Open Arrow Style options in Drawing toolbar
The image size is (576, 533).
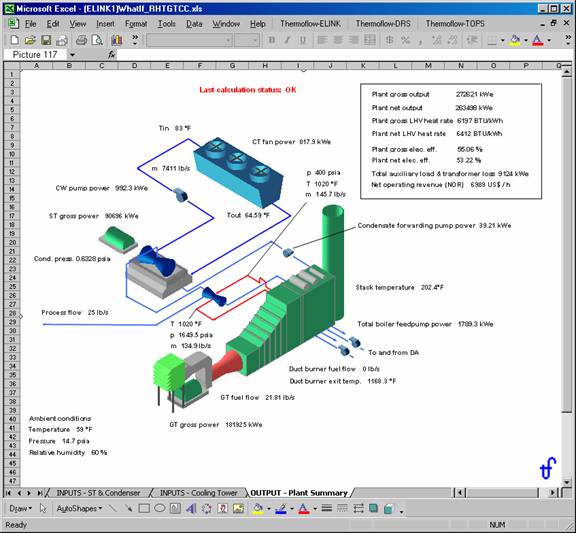click(358, 508)
